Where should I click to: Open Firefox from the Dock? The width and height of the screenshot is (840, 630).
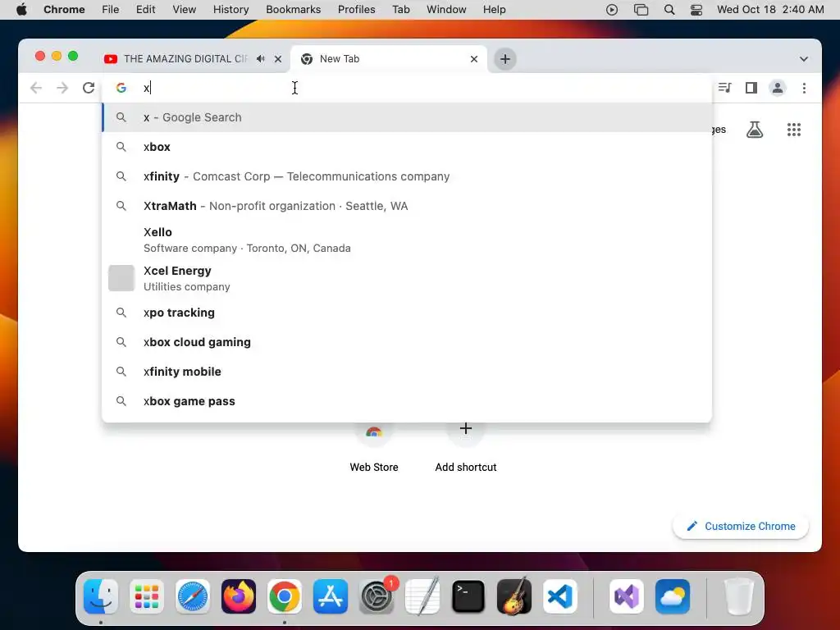[239, 596]
